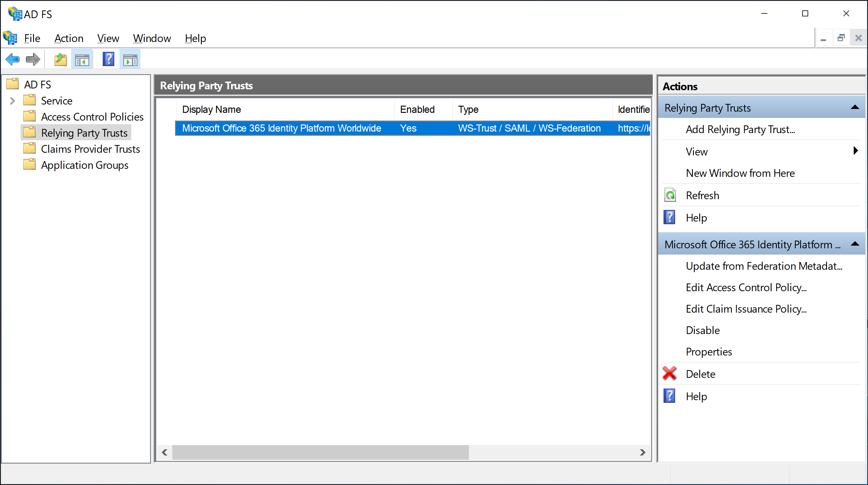The image size is (868, 485).
Task: Click the Up One Level folder icon
Action: click(x=61, y=60)
